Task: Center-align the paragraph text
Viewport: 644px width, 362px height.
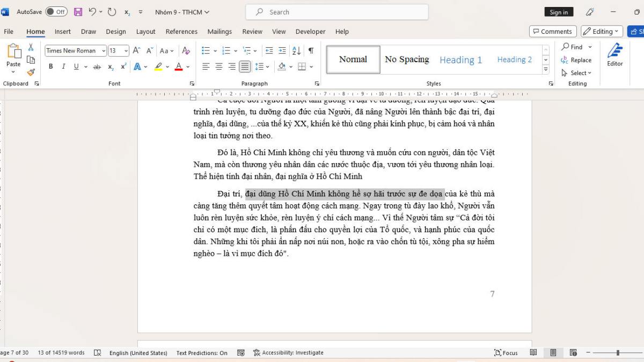Action: (219, 67)
